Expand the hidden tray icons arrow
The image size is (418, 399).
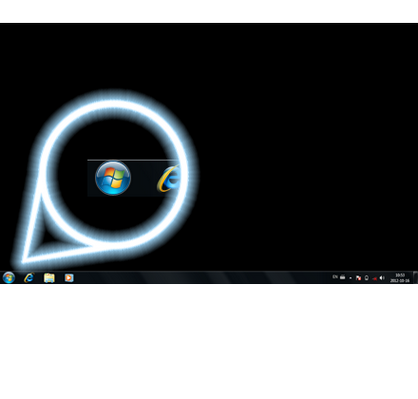tap(350, 278)
